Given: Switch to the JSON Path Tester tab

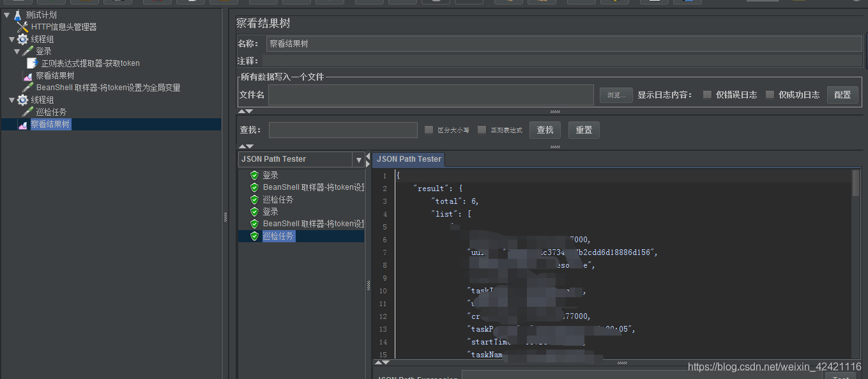Looking at the screenshot, I should click(x=409, y=159).
